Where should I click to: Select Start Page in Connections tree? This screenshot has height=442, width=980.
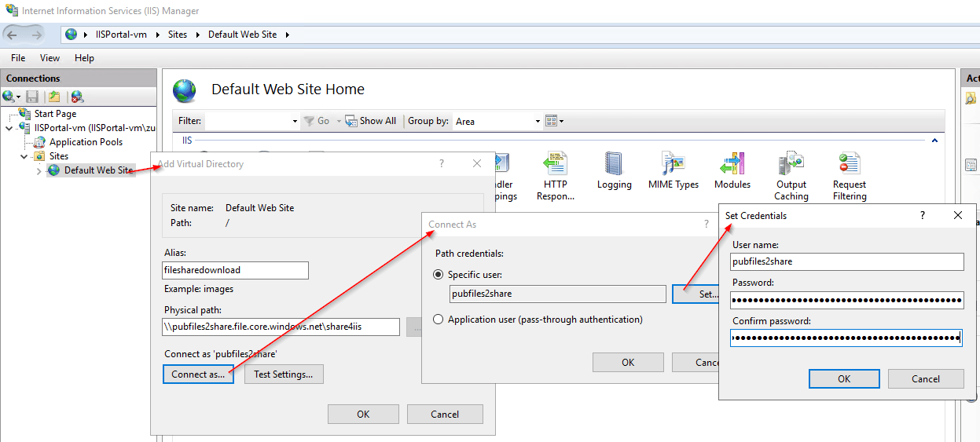click(55, 114)
